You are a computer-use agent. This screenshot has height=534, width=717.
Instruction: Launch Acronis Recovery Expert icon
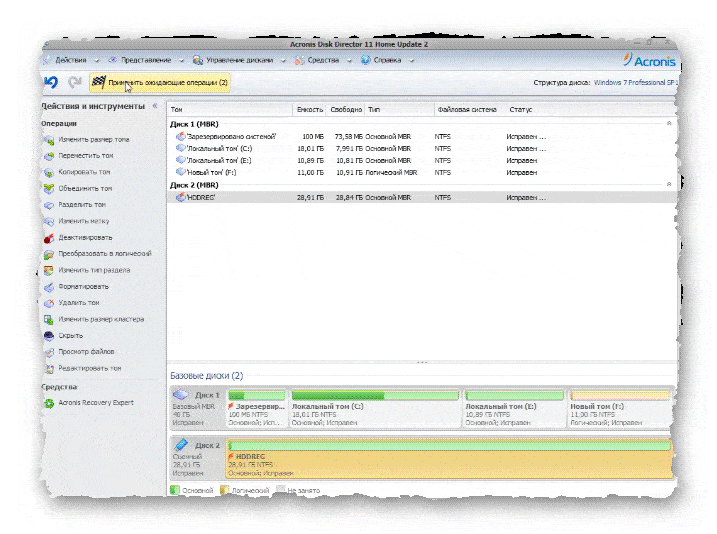tap(49, 403)
